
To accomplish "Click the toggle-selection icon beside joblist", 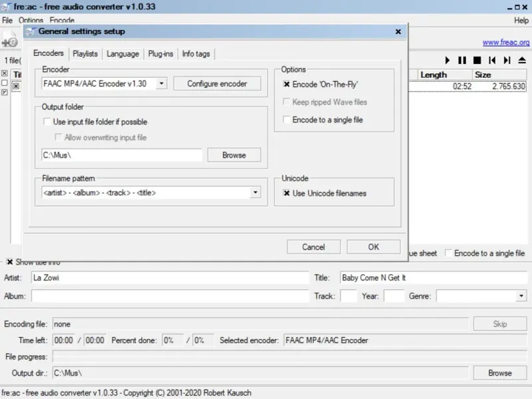I will 5,92.
